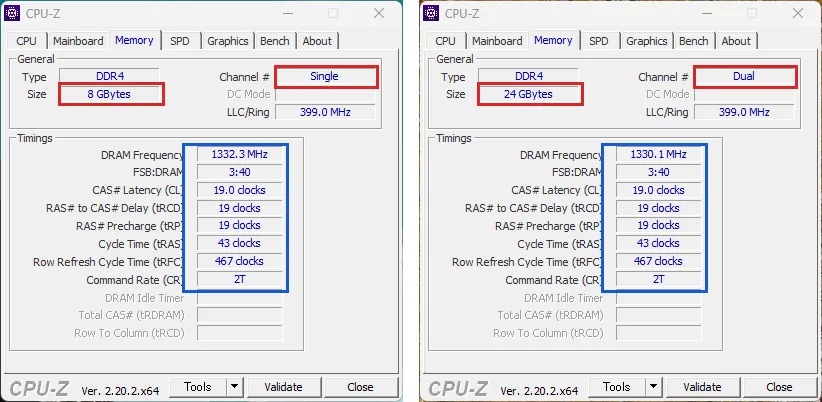
Task: Switch to SPD tab in right window
Action: (x=599, y=41)
